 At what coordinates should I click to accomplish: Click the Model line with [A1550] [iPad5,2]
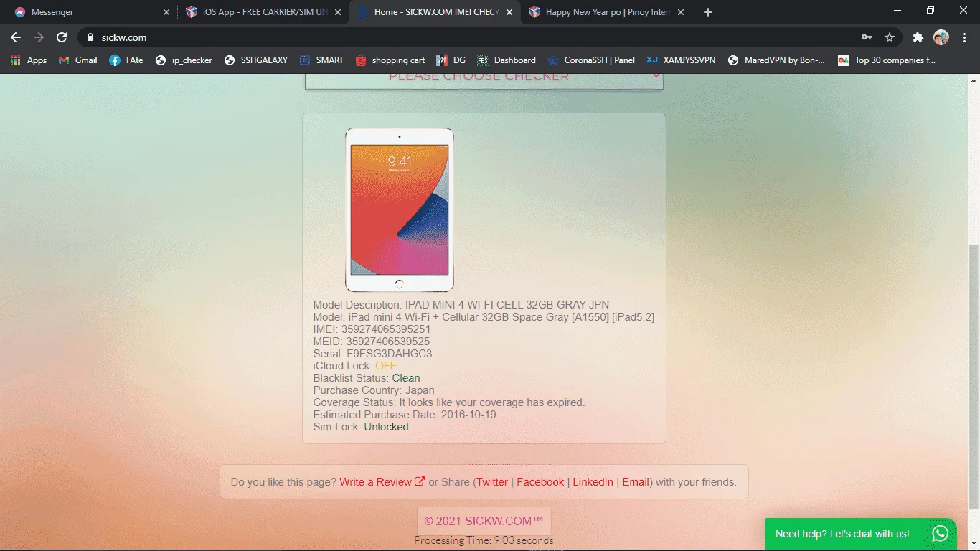484,317
